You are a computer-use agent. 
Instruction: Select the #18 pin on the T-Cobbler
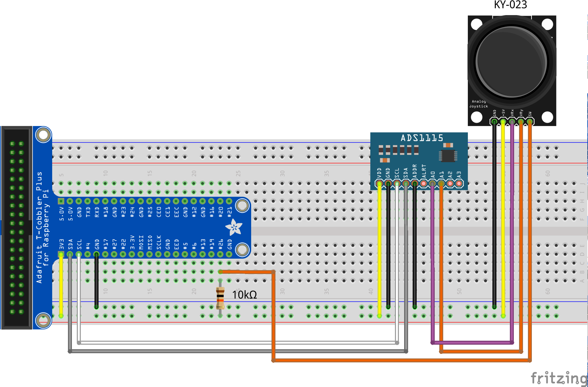tap(105, 201)
